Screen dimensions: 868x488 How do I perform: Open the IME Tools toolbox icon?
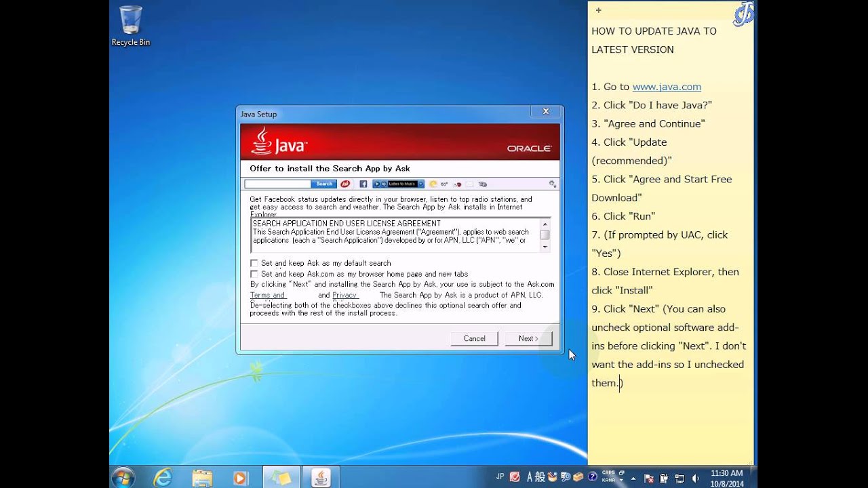(x=578, y=477)
